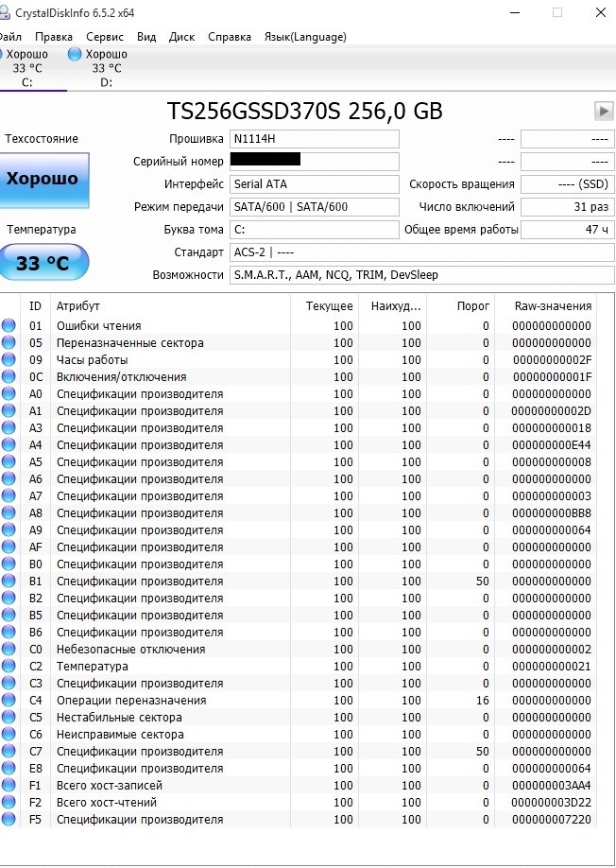Click status icon for attribute A4
616x868 pixels.
pyautogui.click(x=9, y=445)
